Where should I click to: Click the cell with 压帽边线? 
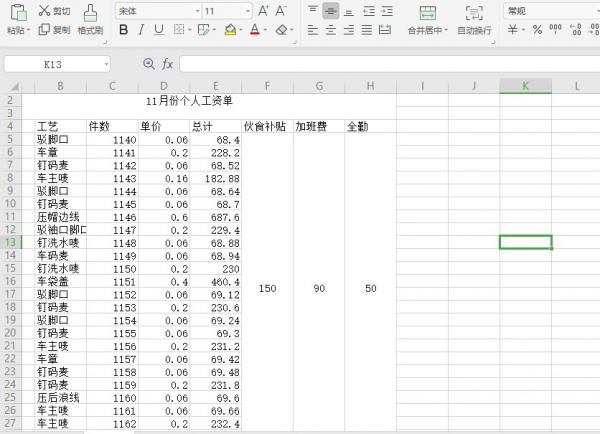click(x=61, y=217)
